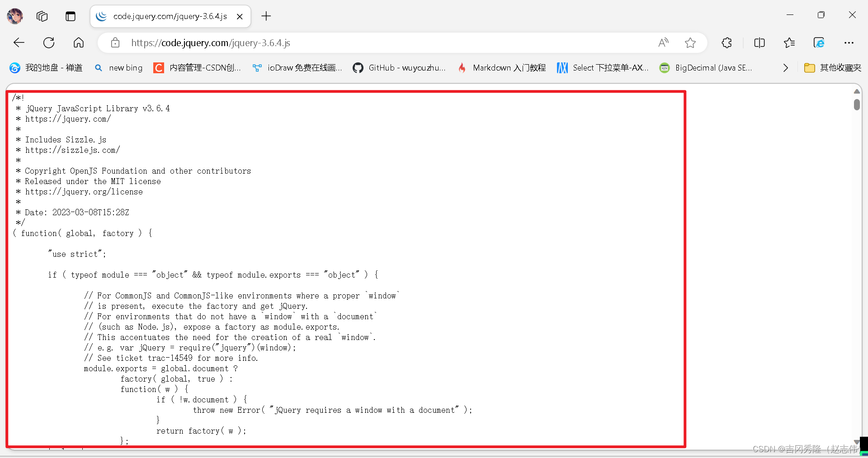Image resolution: width=868 pixels, height=458 pixels.
Task: Click the text 'https://sizzlejs.com/'
Action: (72, 150)
